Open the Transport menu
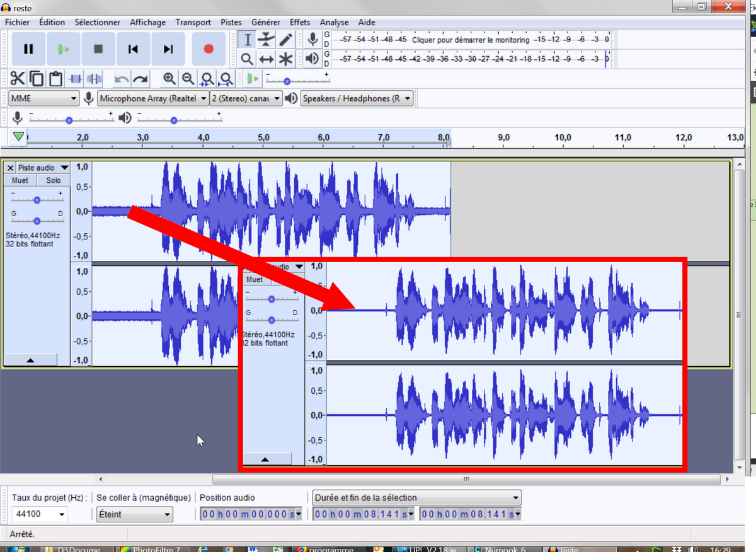 (x=193, y=22)
